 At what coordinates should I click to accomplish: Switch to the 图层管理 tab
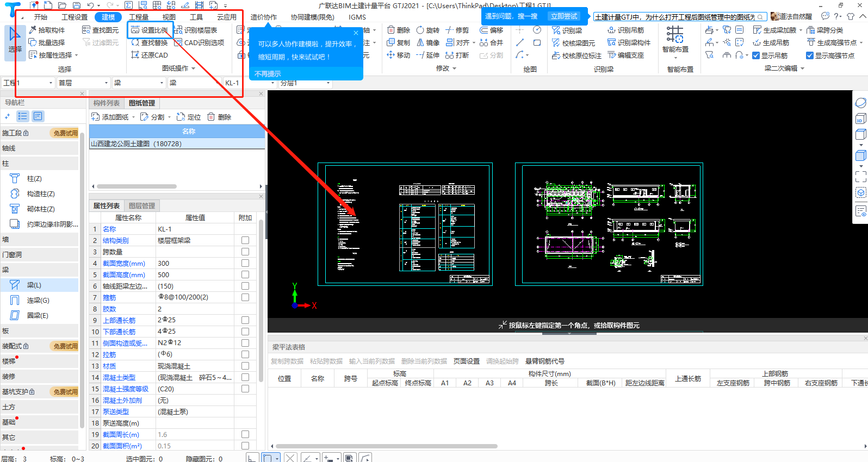click(142, 205)
